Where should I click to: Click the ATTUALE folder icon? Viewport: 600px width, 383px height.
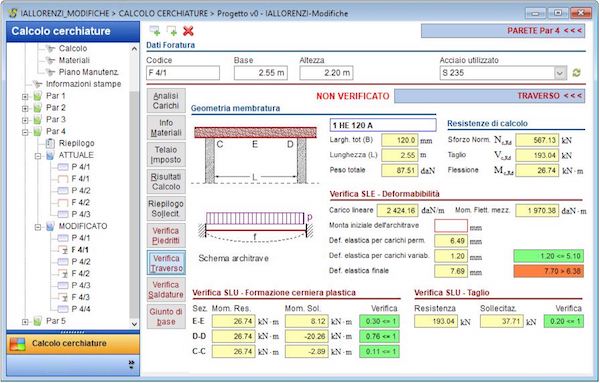click(x=50, y=155)
